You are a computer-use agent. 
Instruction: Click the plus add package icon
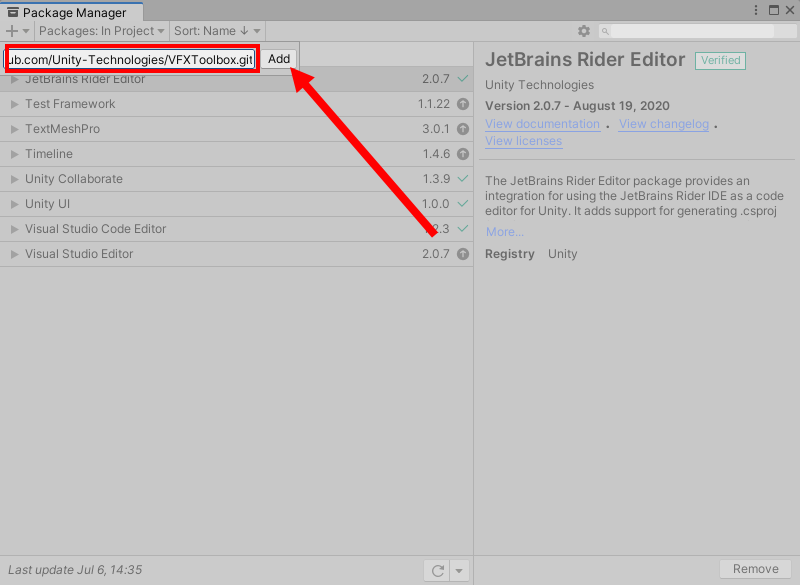(x=17, y=31)
